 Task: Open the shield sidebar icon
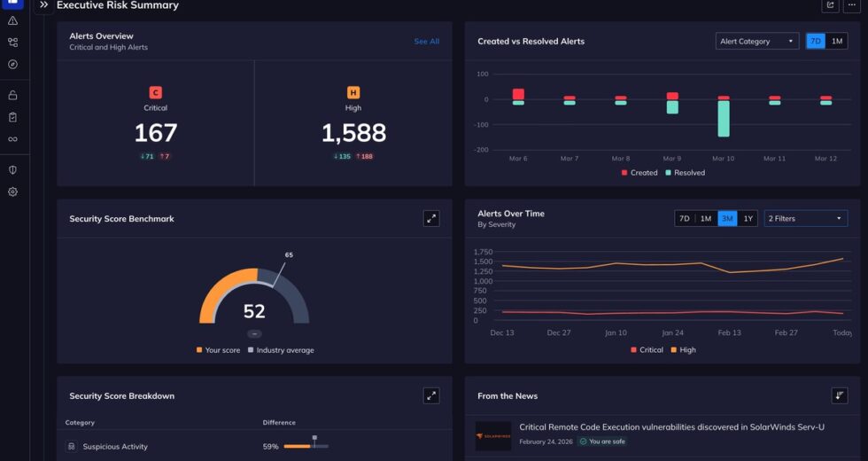click(12, 170)
